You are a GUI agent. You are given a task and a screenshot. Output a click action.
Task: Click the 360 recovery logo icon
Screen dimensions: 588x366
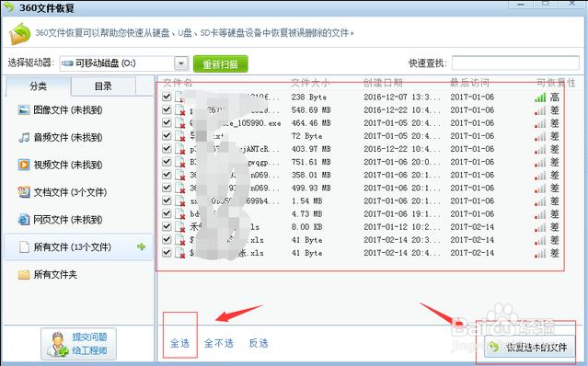pyautogui.click(x=19, y=34)
